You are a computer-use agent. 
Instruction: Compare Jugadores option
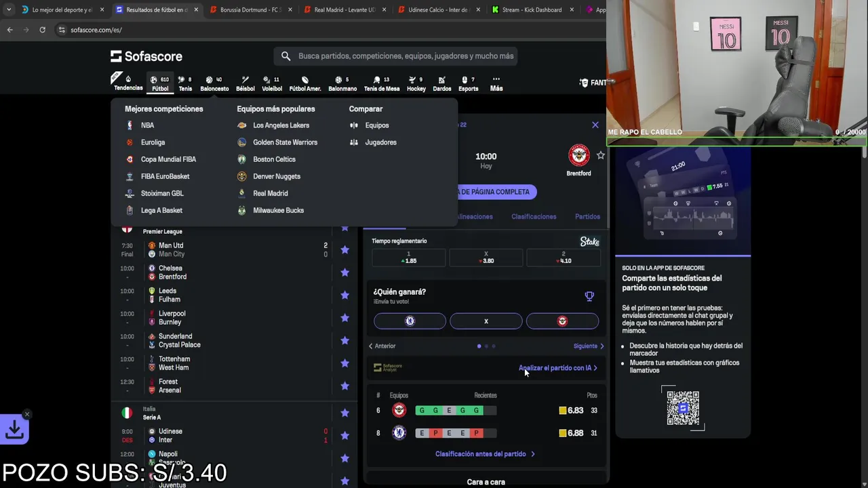[x=380, y=142]
